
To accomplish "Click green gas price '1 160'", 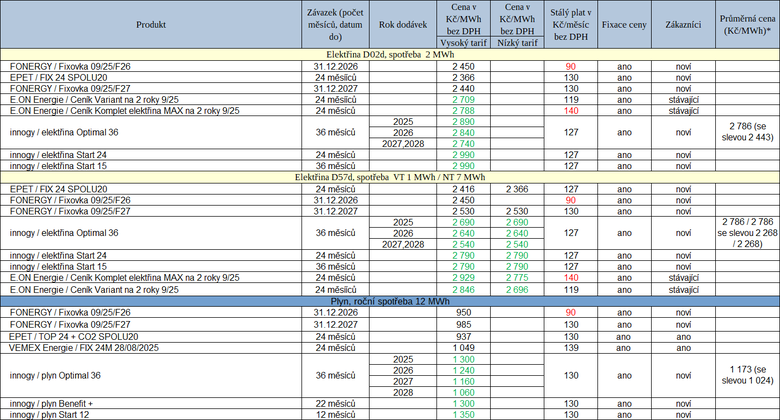I will coord(464,381).
